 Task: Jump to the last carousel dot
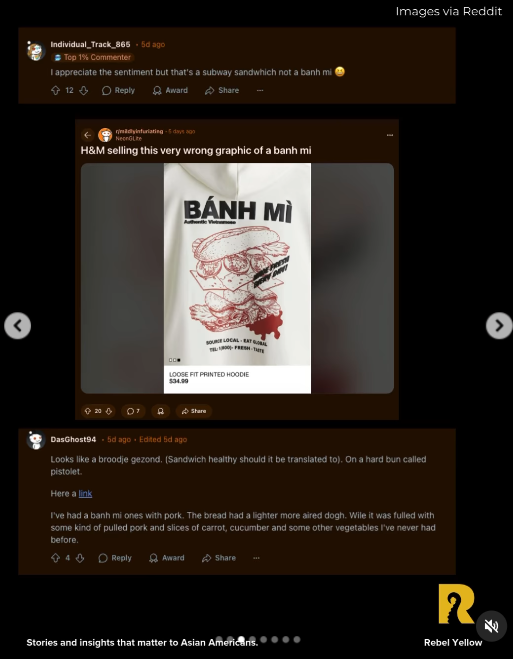[297, 639]
